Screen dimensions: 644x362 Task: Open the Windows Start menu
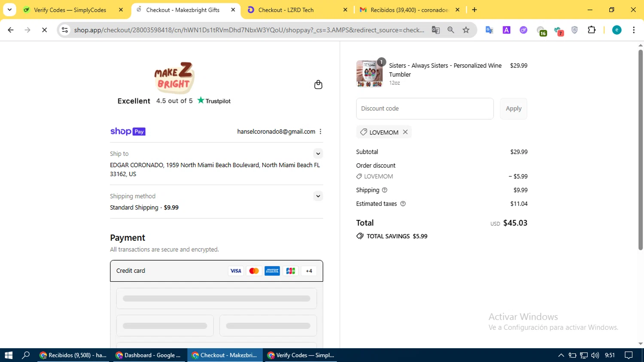coord(9,355)
